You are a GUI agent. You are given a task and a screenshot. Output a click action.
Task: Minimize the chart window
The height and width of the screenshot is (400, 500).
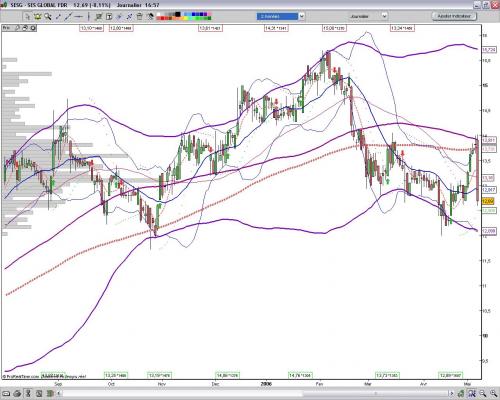478,5
